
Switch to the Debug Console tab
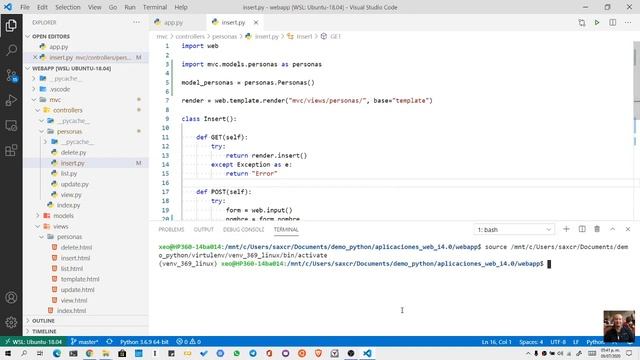click(243, 229)
